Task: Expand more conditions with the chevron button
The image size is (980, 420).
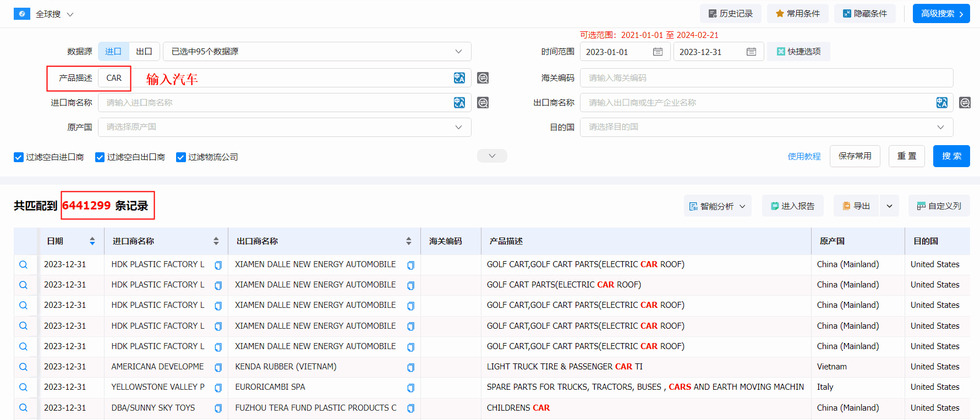Action: (492, 156)
